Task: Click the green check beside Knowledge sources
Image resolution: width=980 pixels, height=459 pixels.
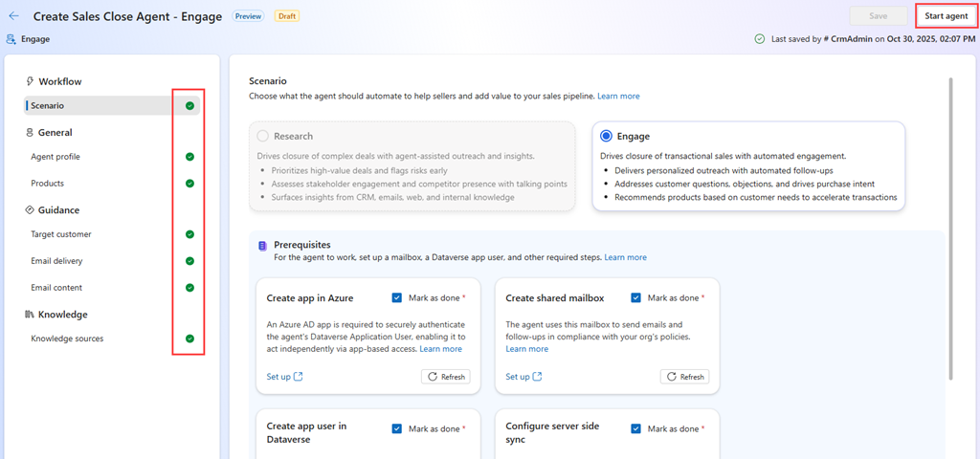Action: pos(190,339)
